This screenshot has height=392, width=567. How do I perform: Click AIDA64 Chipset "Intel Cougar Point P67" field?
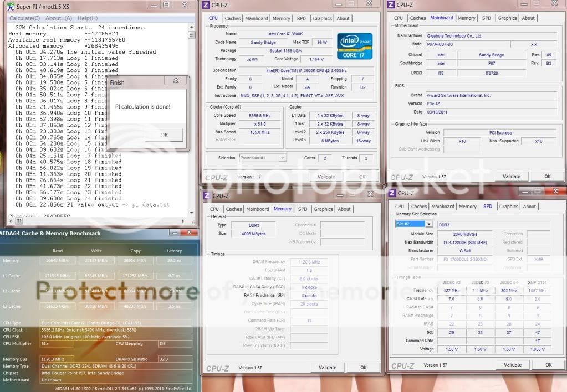click(116, 373)
